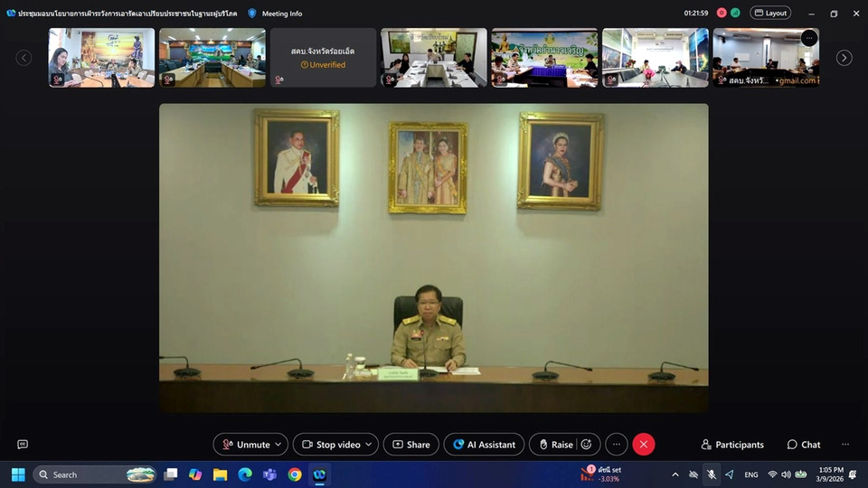Stop the camera video
The height and width of the screenshot is (488, 868).
point(330,445)
